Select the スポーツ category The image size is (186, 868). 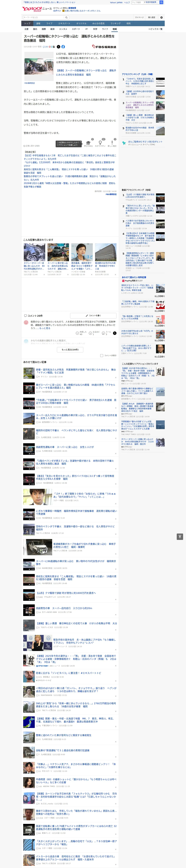pos(76,29)
